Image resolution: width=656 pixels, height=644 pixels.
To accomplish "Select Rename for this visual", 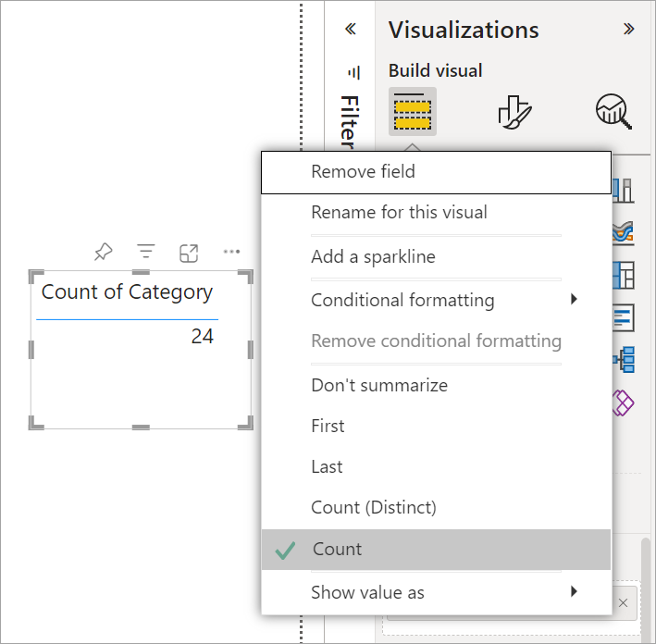I will (x=437, y=213).
